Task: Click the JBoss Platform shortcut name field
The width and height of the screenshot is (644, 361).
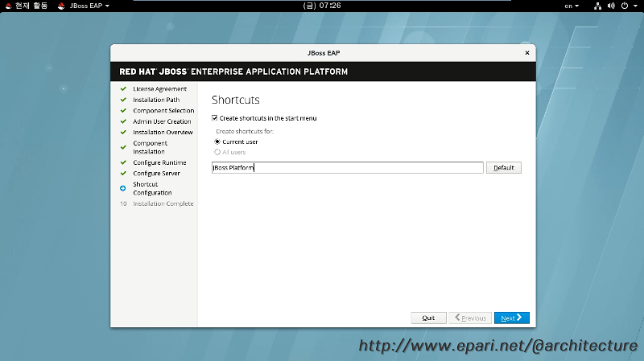Action: [348, 168]
